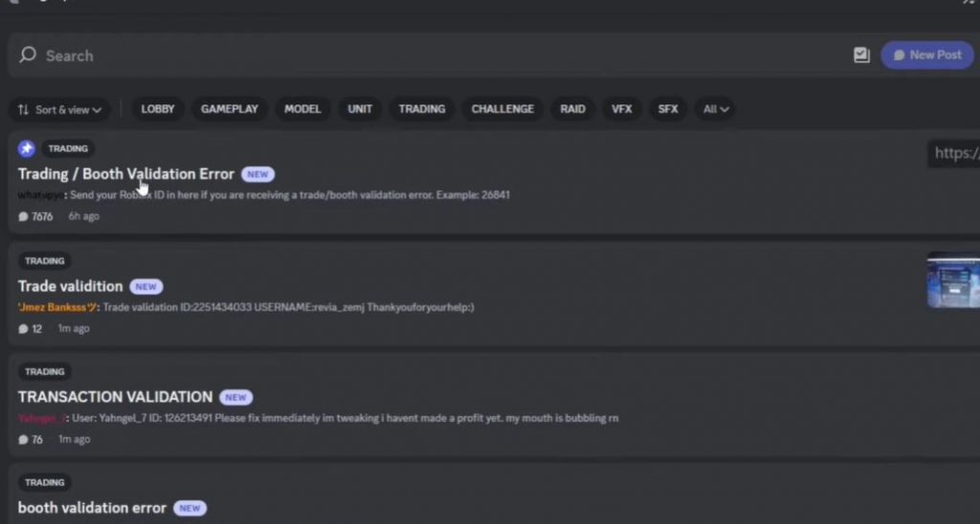Screen dimensions: 980x524
Task: Click the https link preview on pinned post
Action: coord(954,153)
